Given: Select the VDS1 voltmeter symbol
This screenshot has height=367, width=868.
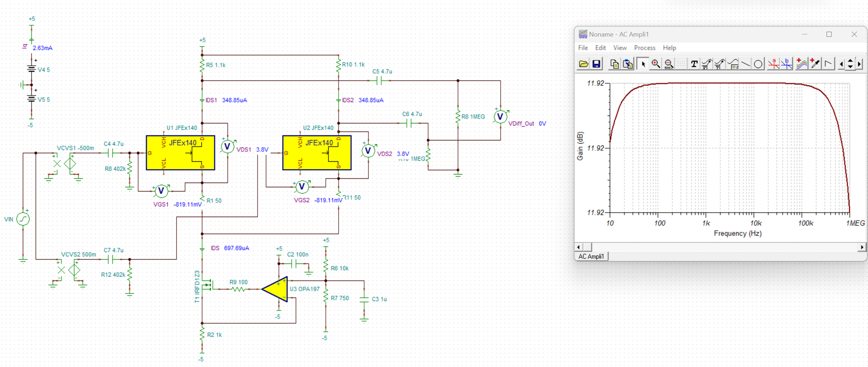Looking at the screenshot, I should click(x=227, y=146).
